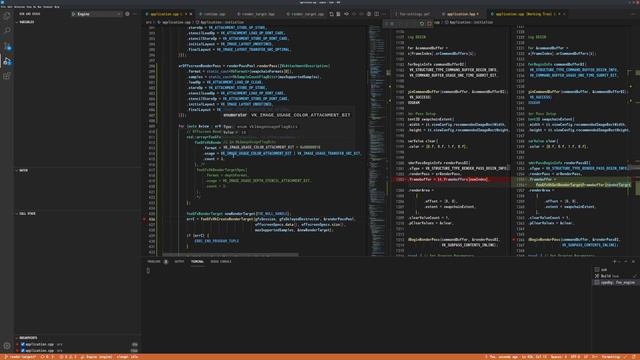The width and height of the screenshot is (640, 360).
Task: Switch to the application.hpp tab in right group
Action: click(x=461, y=14)
